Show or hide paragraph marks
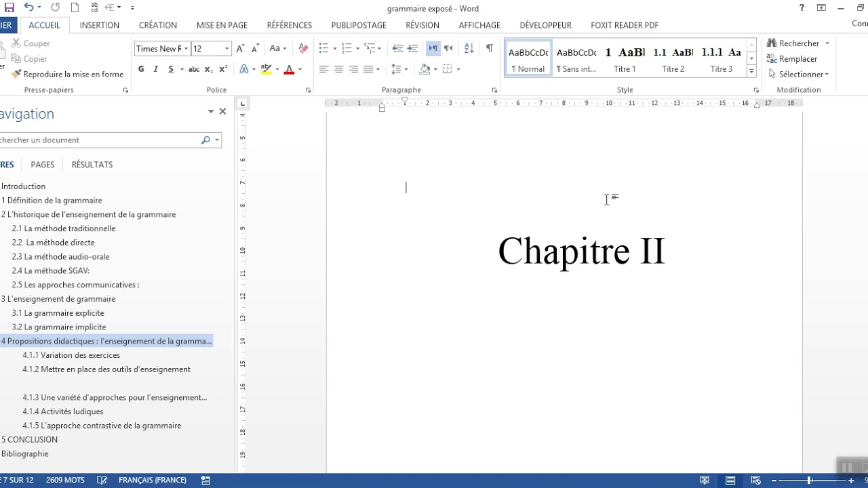This screenshot has height=488, width=868. (x=490, y=49)
